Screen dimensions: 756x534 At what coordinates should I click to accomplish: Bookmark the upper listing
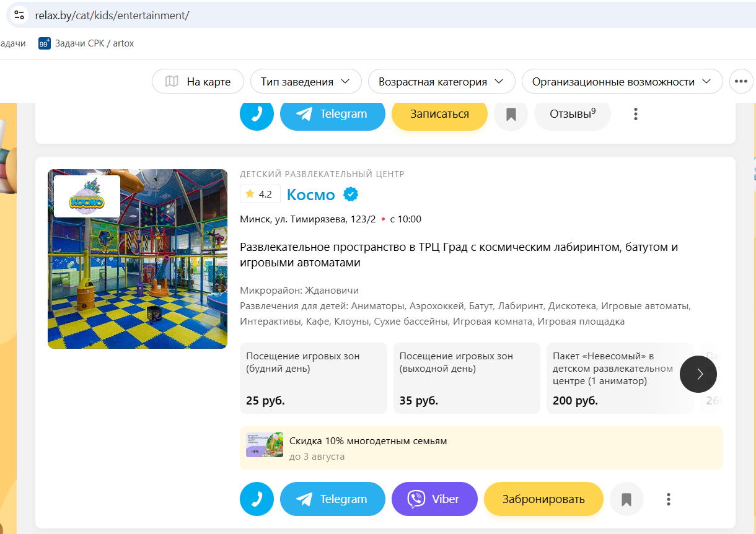(511, 114)
